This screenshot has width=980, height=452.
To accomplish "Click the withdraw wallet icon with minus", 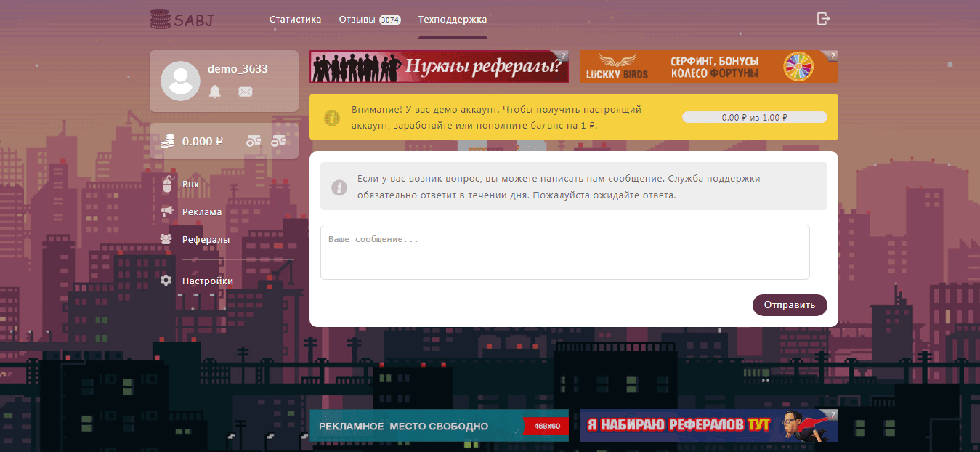I will pyautogui.click(x=280, y=141).
